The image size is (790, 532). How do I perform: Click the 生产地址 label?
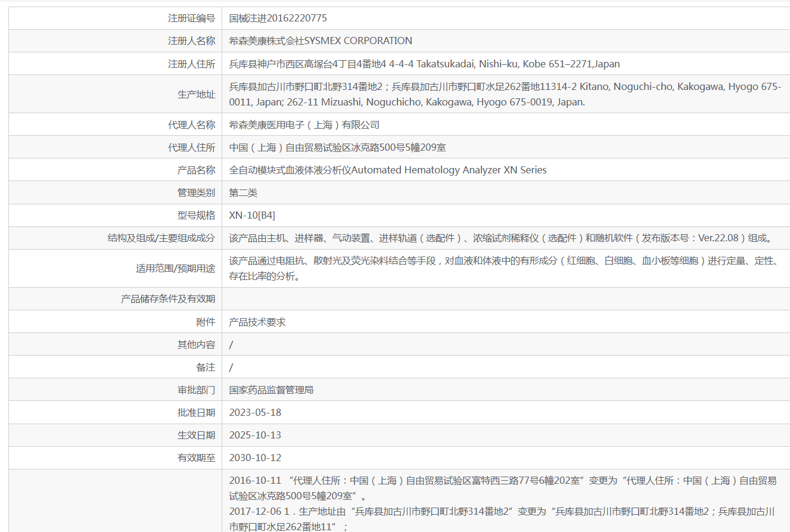(196, 94)
